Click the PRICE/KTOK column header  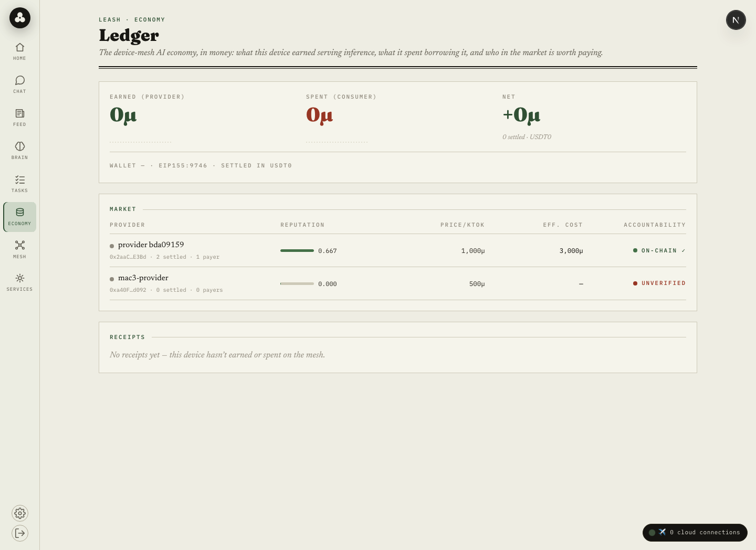point(463,225)
